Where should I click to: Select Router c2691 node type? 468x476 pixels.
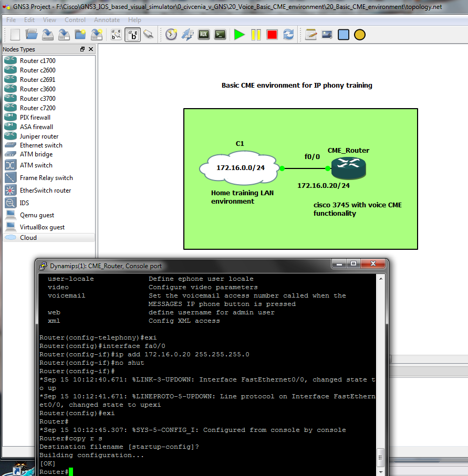[49, 80]
